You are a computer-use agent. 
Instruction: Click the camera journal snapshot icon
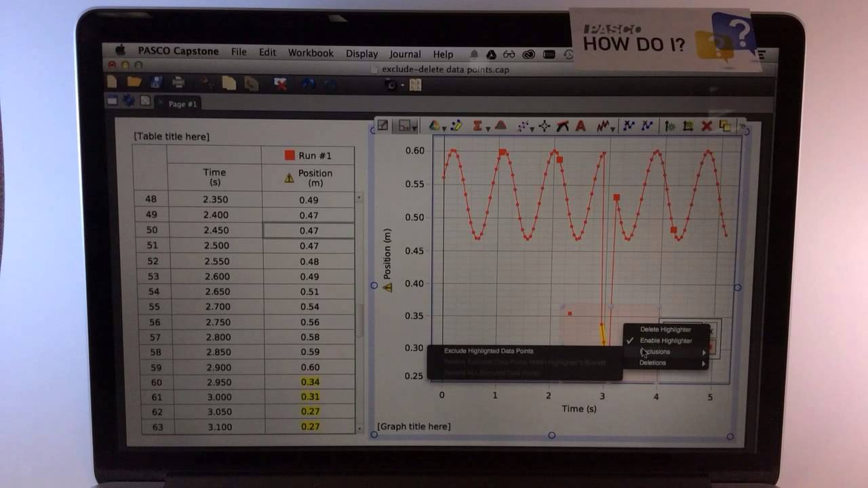[x=391, y=85]
